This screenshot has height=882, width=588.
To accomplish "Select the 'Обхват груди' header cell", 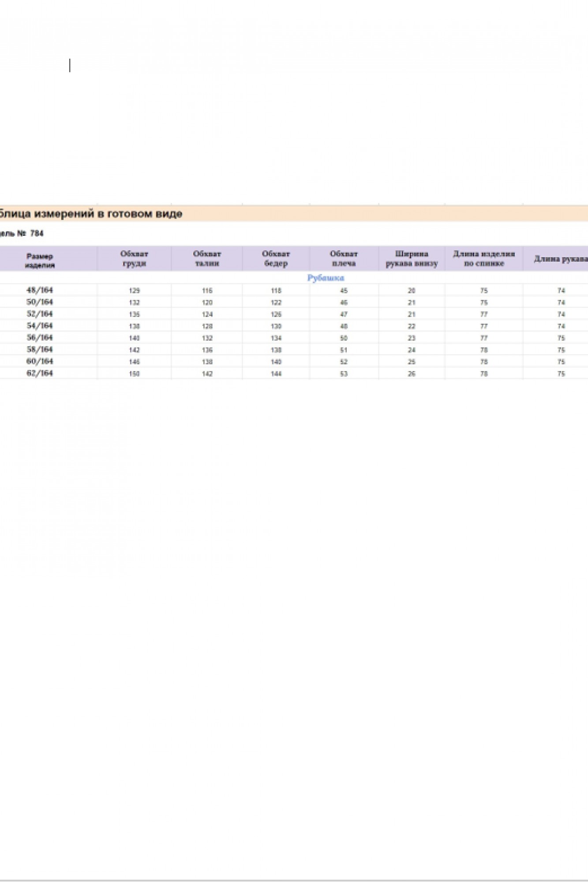I will pyautogui.click(x=134, y=258).
